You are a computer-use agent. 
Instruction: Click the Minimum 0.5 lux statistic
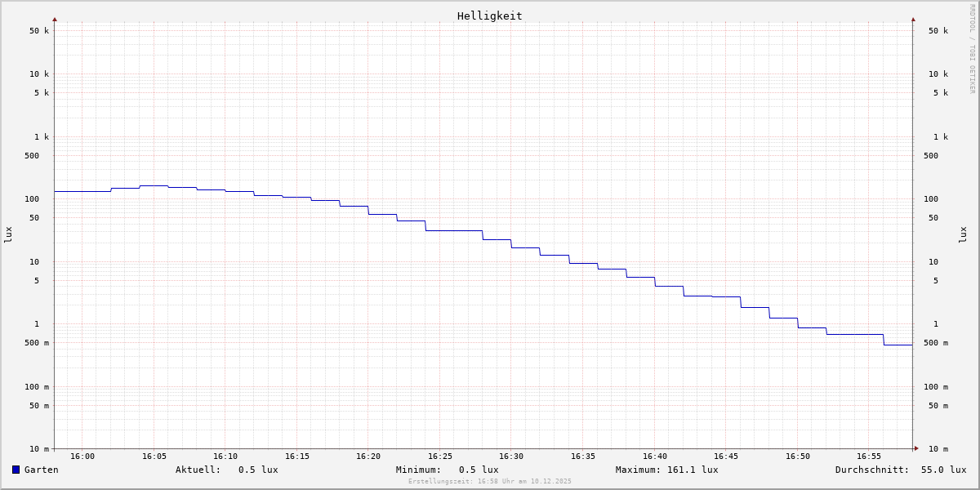tap(447, 470)
